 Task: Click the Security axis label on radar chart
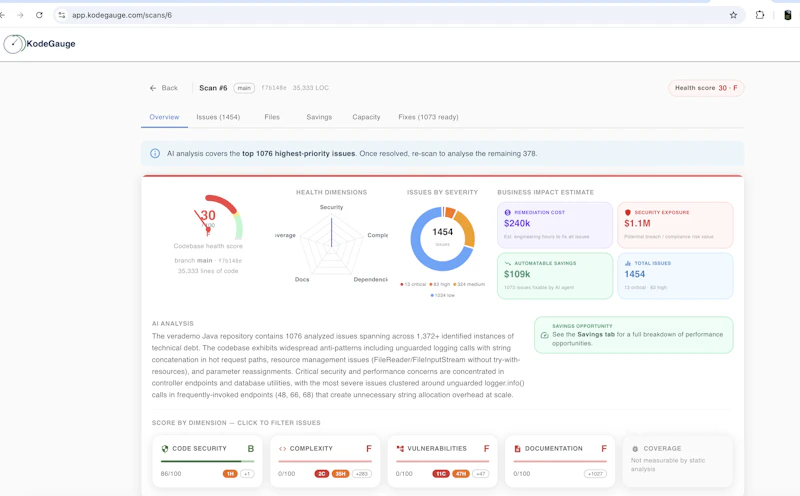pyautogui.click(x=332, y=207)
